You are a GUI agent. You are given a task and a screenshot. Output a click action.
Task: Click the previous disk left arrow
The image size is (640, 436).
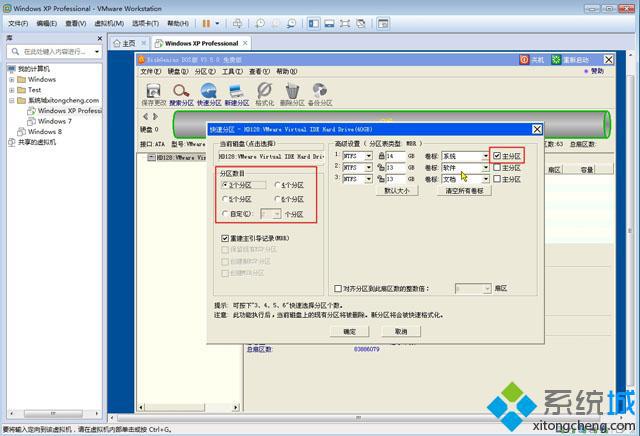(146, 116)
